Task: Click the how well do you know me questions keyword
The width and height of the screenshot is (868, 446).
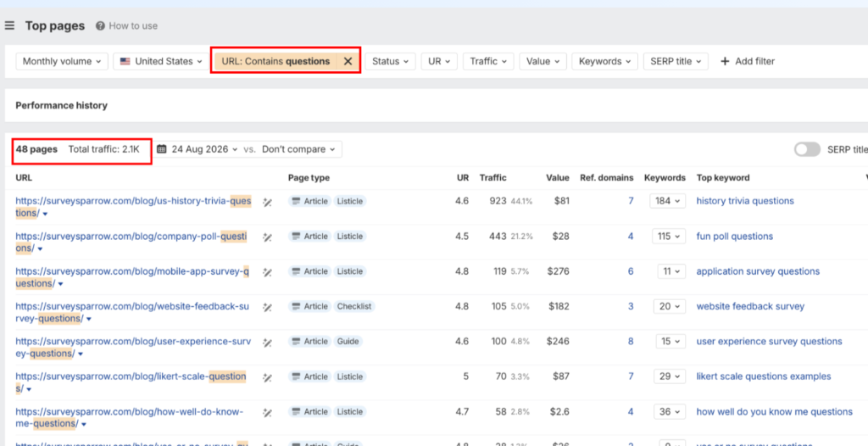Action: point(774,411)
